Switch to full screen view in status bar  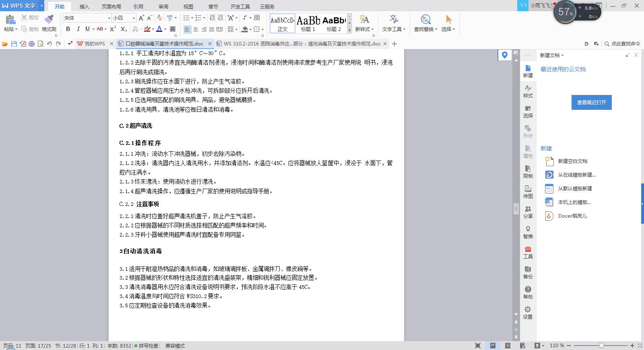pos(478,346)
